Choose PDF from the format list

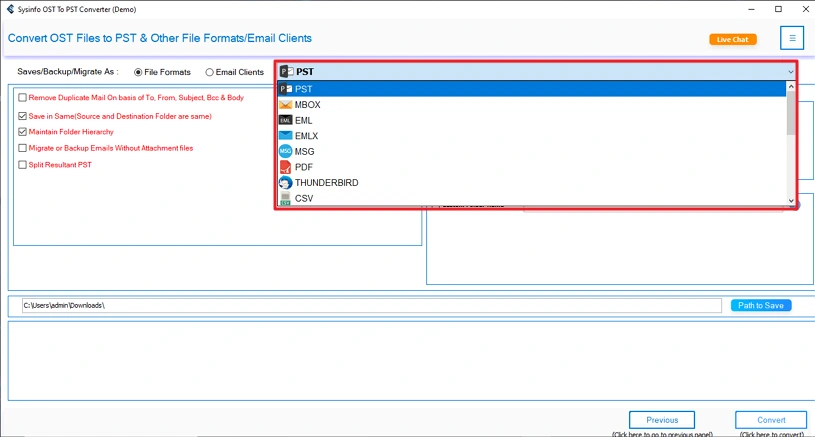532,167
